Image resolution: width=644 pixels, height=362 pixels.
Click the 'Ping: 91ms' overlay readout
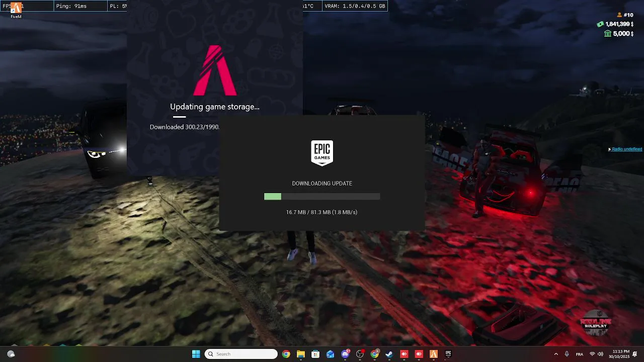(x=71, y=6)
